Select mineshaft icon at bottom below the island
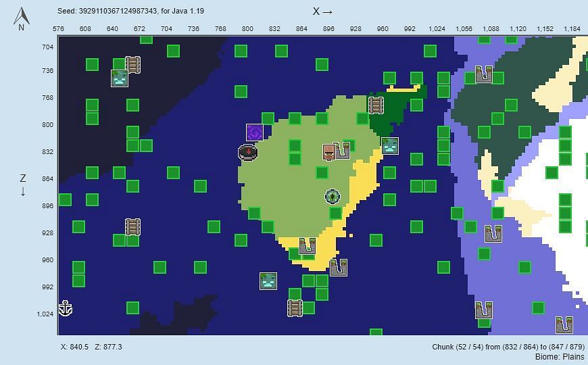588x365 pixels. tap(295, 308)
